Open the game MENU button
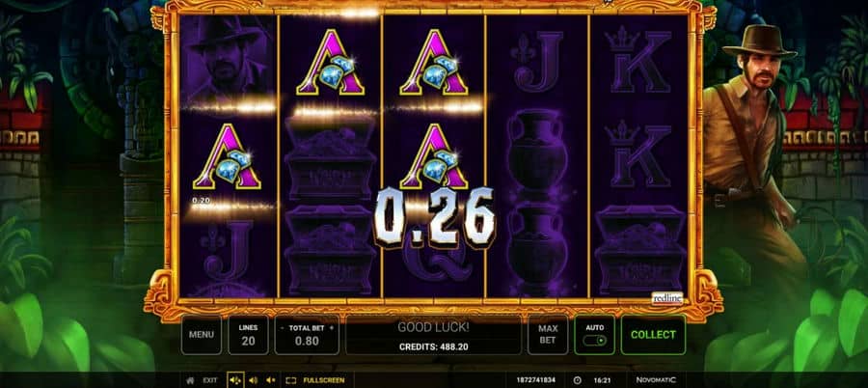Screen dimensions: 868x388 201,335
